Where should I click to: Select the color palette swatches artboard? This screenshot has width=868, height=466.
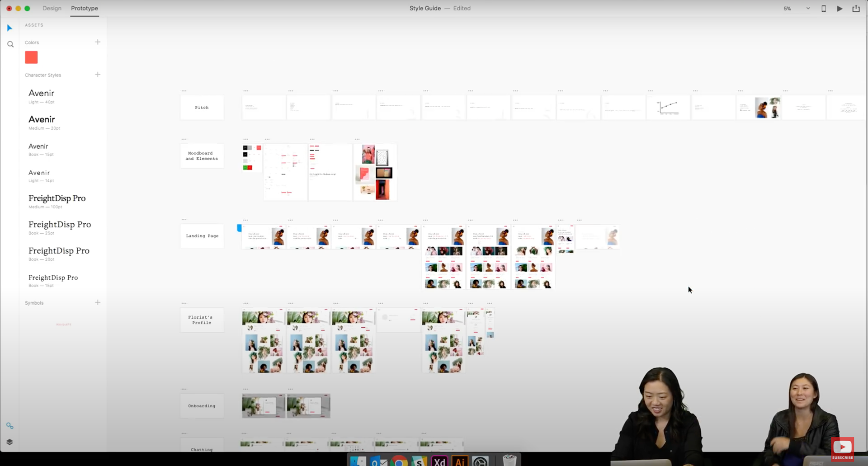point(252,158)
